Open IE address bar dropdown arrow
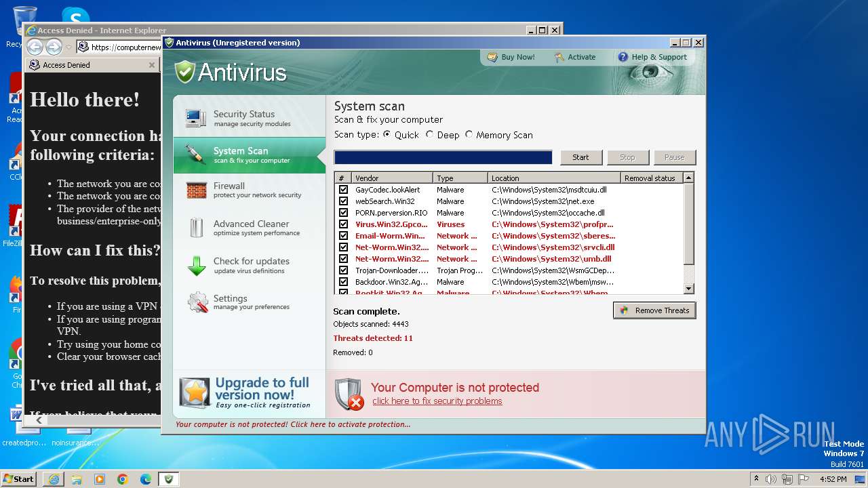 click(x=68, y=47)
